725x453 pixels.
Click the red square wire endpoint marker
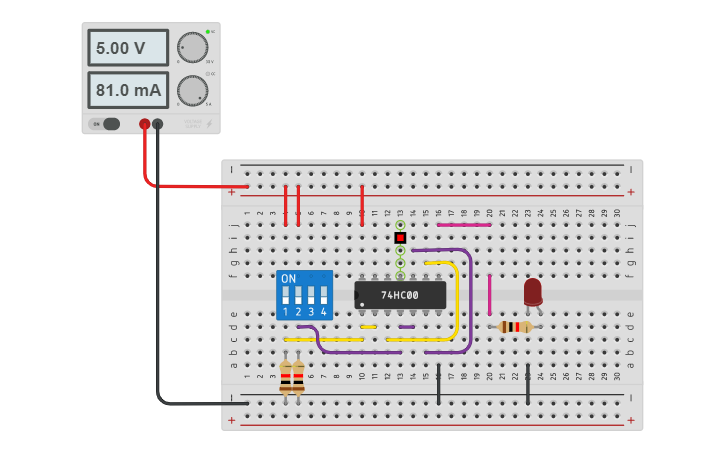400,238
